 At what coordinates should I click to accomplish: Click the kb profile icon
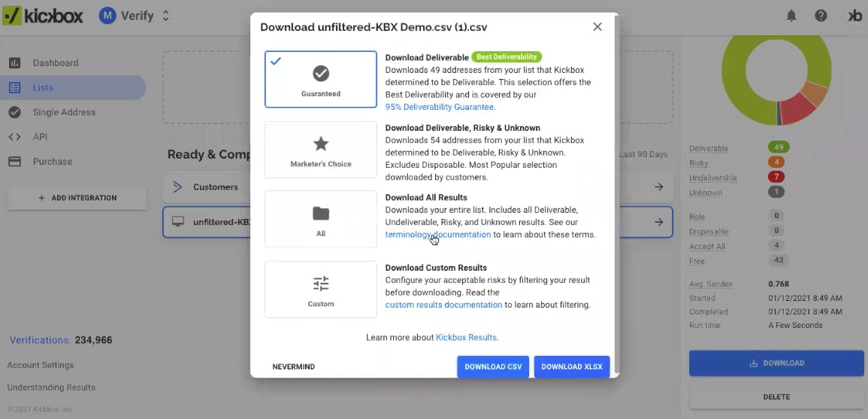point(854,16)
